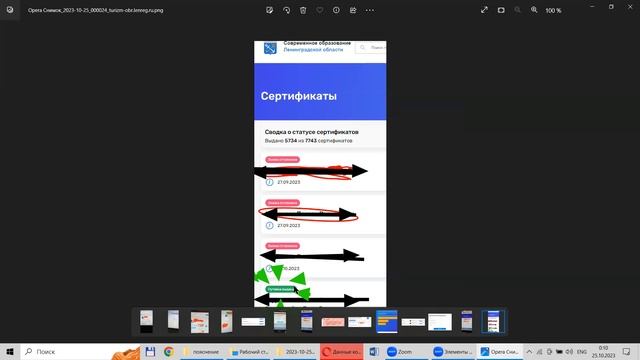This screenshot has width=640, height=360.
Task: Switch to '2023-10-25...' folder taskbar window
Action: (296, 351)
